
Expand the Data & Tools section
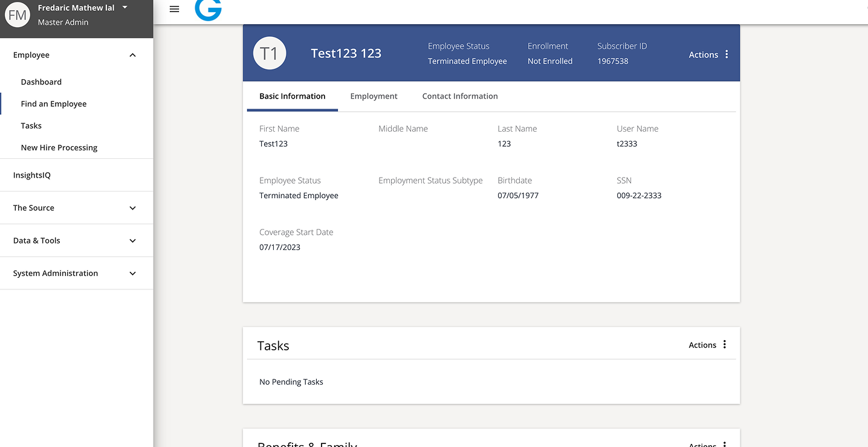pos(132,240)
